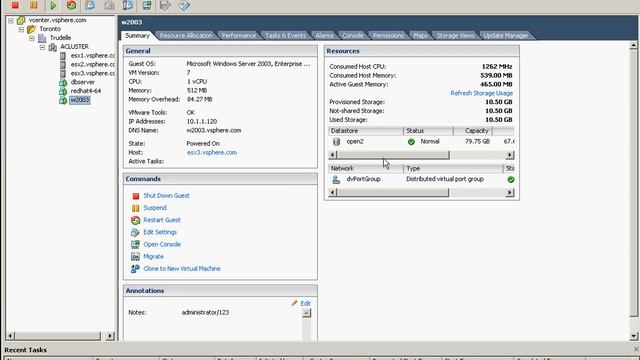Click Refresh Storage Usage link

click(x=481, y=93)
